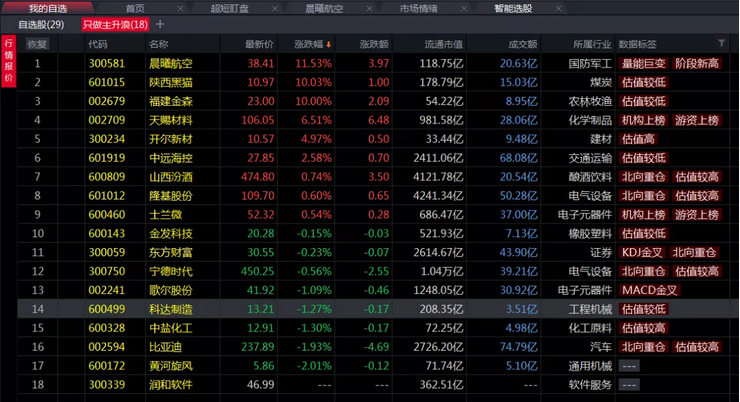Click the 量能巨变 tag on 晨曦航空

(642, 62)
